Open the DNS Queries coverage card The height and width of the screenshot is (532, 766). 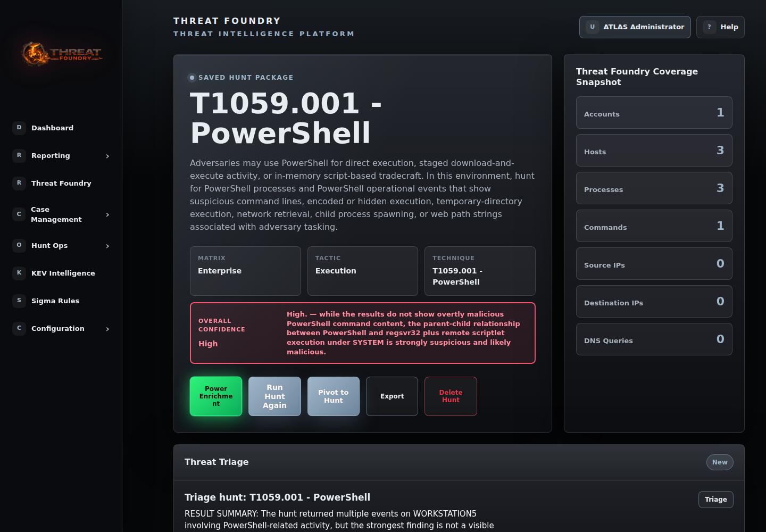click(654, 339)
